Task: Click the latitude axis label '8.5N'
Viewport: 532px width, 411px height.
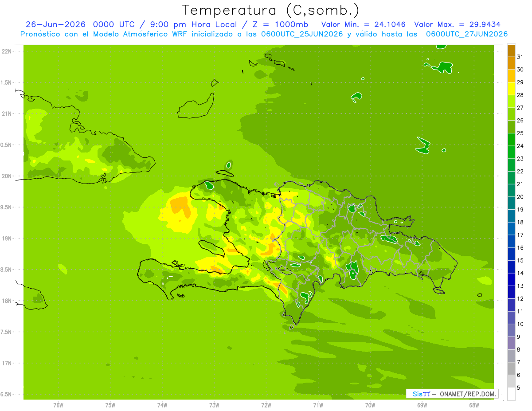Action: coord(7,270)
